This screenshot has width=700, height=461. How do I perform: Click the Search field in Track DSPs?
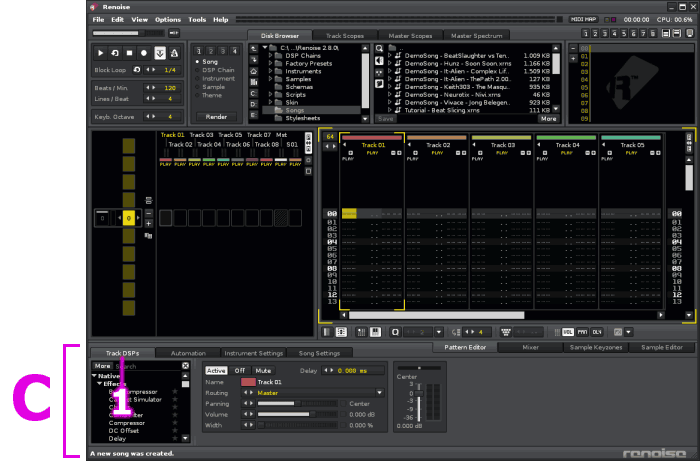tap(147, 366)
